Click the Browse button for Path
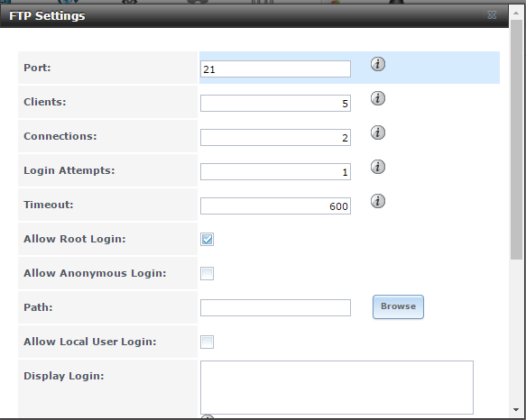Screen dimensions: 526x420 (x=398, y=306)
